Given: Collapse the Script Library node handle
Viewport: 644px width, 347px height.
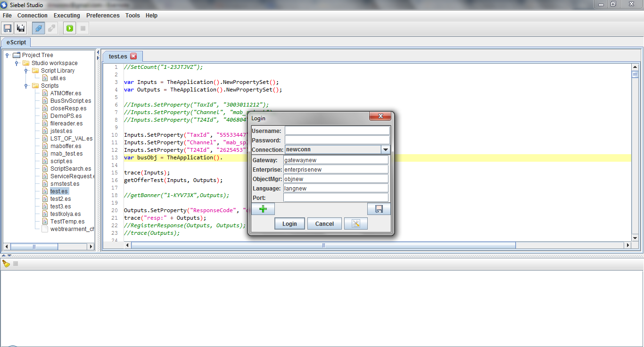Looking at the screenshot, I should (26, 70).
